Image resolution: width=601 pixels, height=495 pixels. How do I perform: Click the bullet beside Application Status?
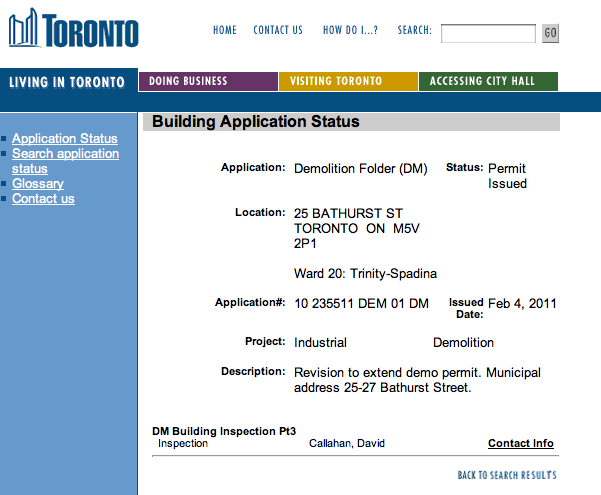pos(4,139)
